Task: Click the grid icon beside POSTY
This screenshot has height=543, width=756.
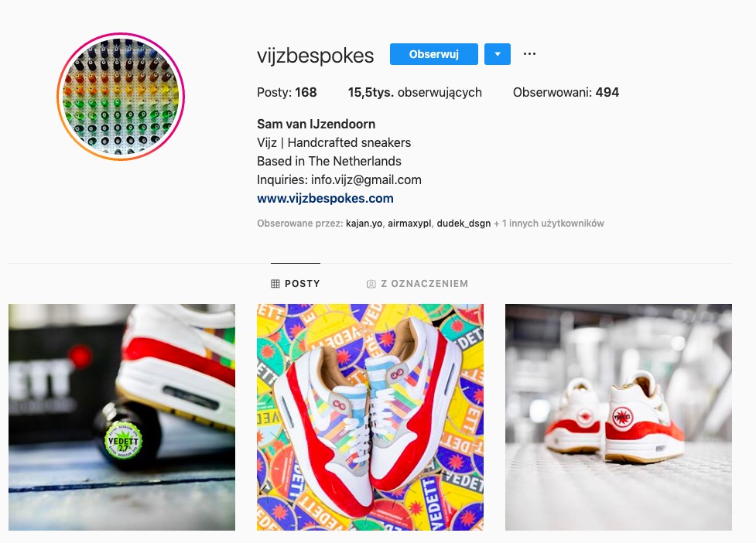Action: coord(275,284)
